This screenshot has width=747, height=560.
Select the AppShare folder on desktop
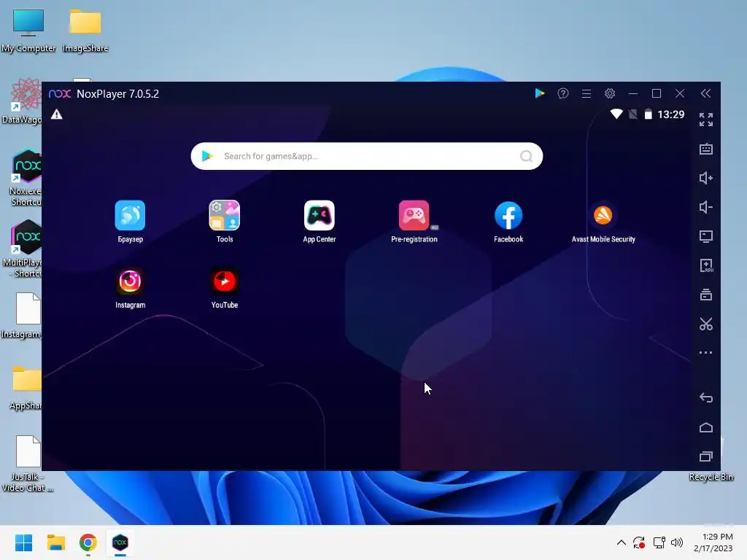tap(26, 389)
